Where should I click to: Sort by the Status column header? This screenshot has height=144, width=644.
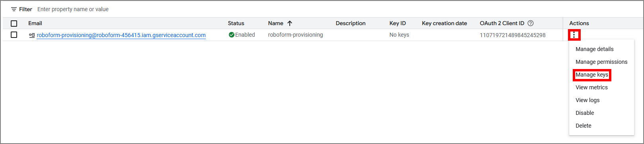[236, 23]
